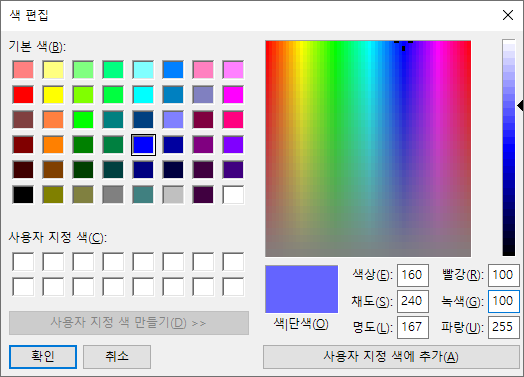This screenshot has height=377, width=524.
Task: Click the 채도 saturation input field
Action: [x=413, y=301]
